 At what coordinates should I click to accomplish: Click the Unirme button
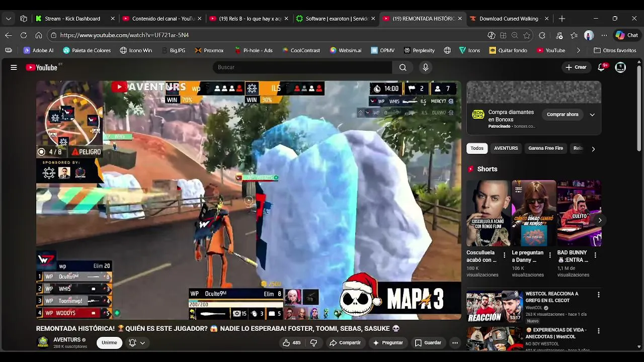pos(109,343)
